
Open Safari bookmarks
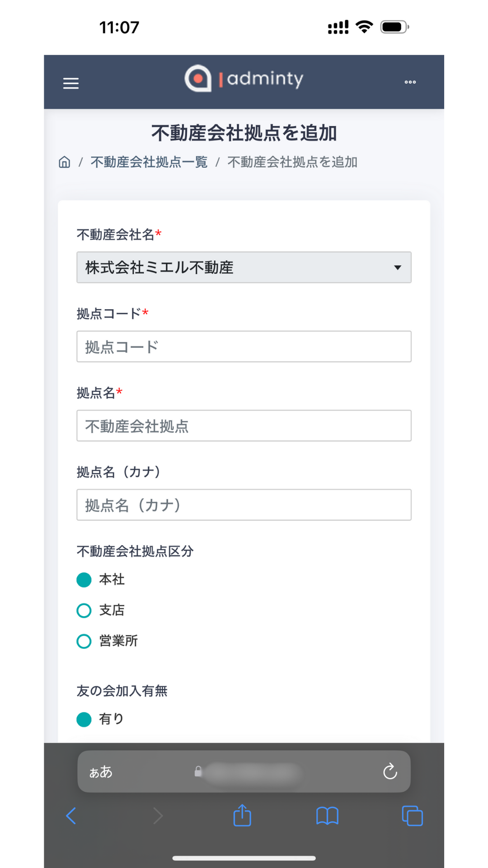click(x=327, y=816)
